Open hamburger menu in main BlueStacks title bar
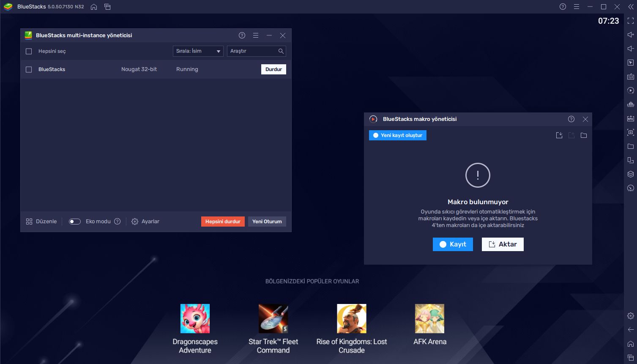This screenshot has height=364, width=637. pyautogui.click(x=577, y=7)
